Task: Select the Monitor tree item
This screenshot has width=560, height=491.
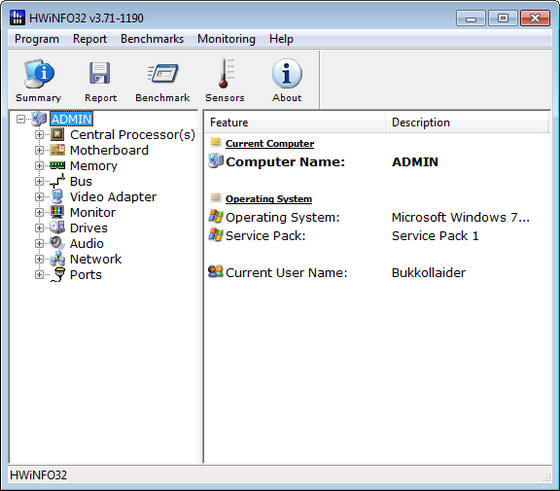Action: coord(93,212)
